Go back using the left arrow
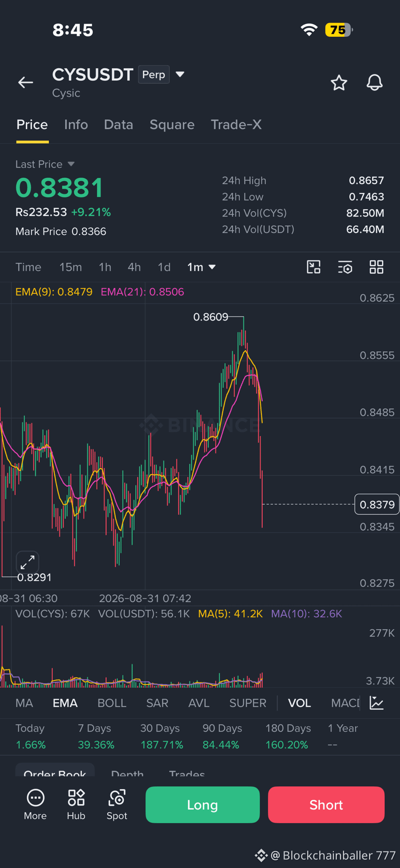The image size is (400, 868). (x=26, y=83)
